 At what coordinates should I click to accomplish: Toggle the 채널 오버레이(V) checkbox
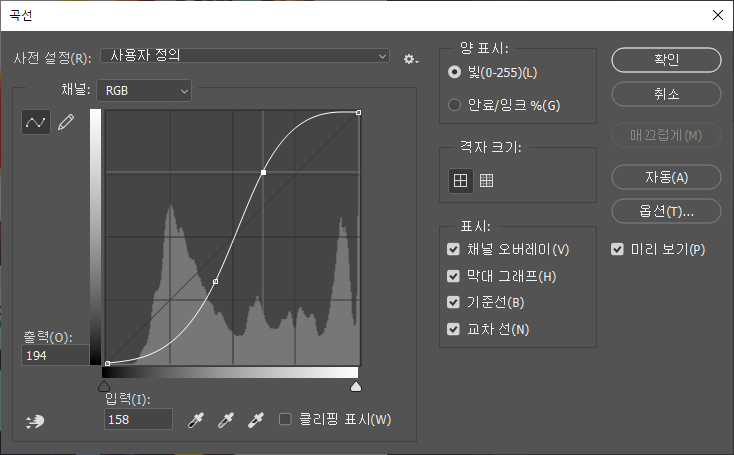pos(453,249)
